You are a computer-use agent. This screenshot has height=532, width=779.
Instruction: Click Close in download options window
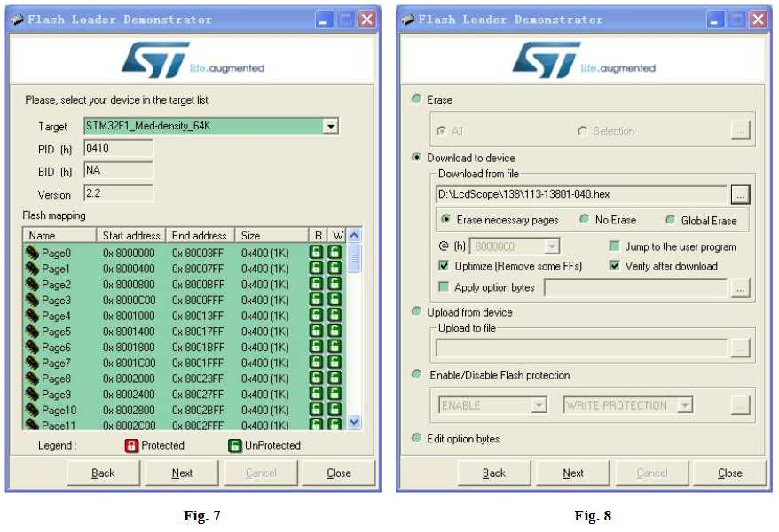pos(730,473)
